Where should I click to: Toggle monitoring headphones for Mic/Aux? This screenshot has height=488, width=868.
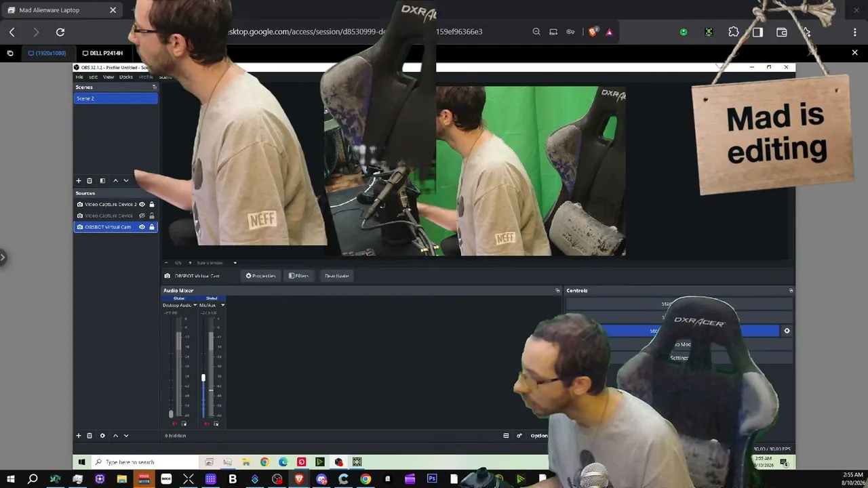(x=216, y=424)
